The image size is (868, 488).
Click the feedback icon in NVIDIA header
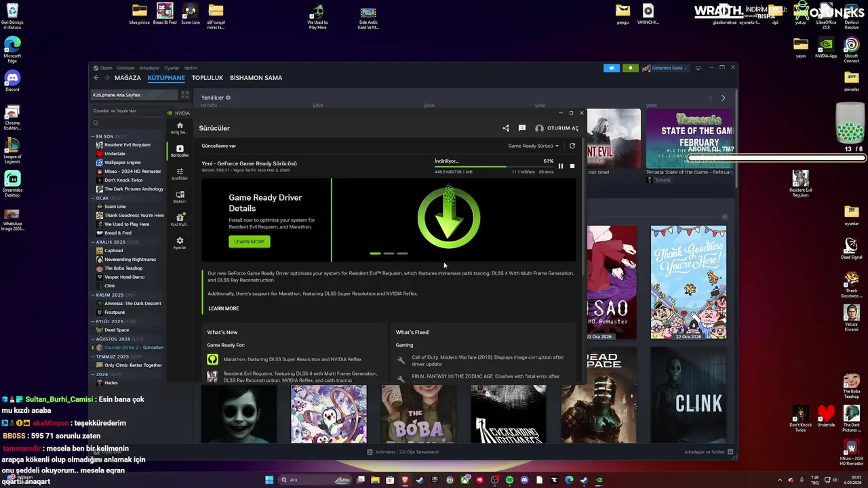pyautogui.click(x=522, y=128)
